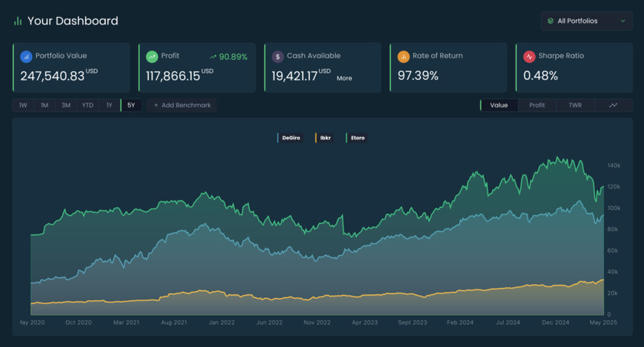Click the layers icon in All Portfolios

coord(550,21)
